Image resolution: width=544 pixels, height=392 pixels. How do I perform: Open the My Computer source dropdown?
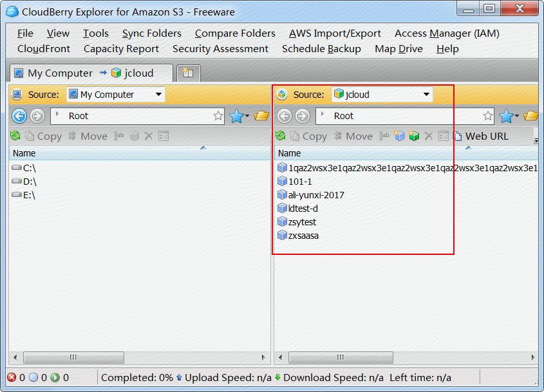158,95
